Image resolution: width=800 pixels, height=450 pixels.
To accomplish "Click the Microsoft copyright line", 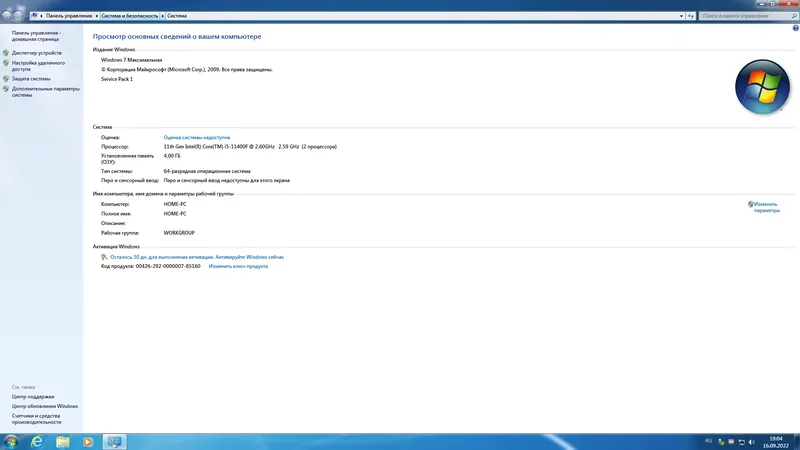I will (x=187, y=69).
